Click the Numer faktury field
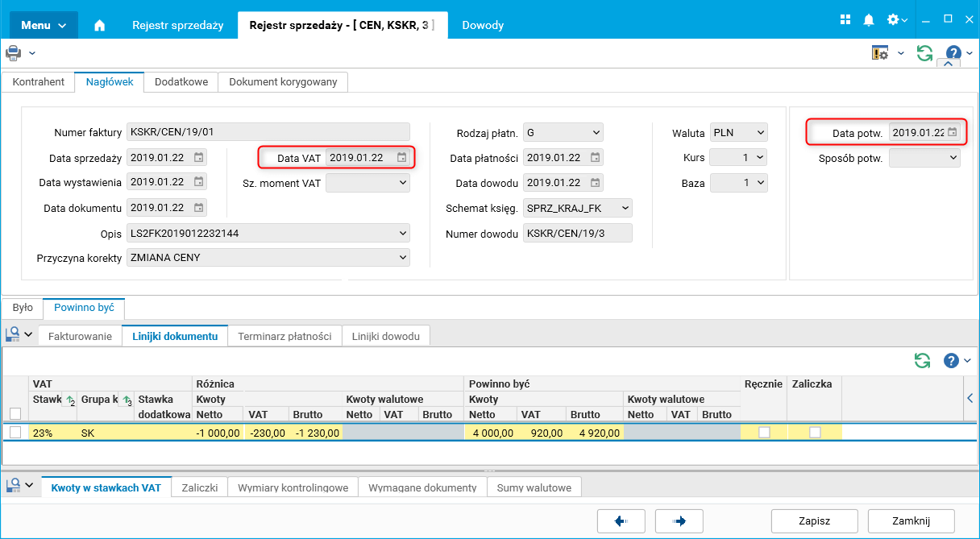Image resolution: width=980 pixels, height=539 pixels. 268,132
